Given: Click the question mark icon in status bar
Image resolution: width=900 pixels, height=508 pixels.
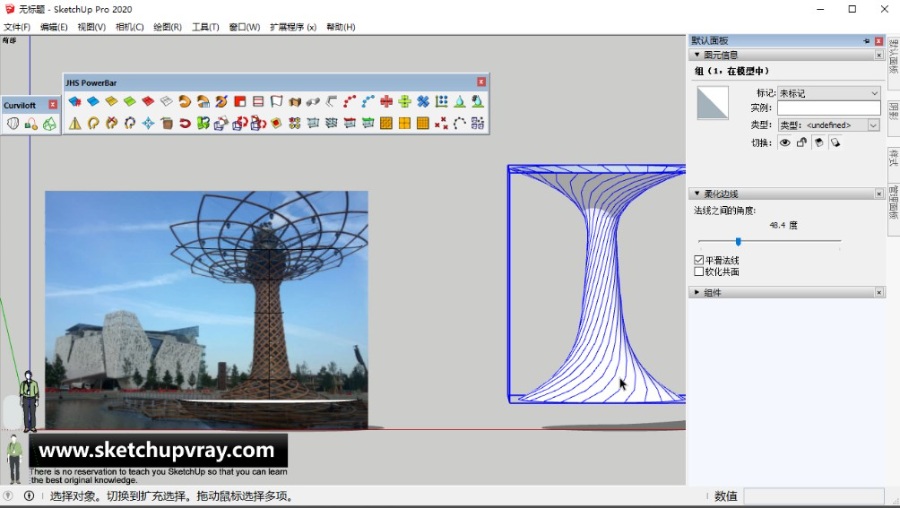Looking at the screenshot, I should tap(7, 496).
